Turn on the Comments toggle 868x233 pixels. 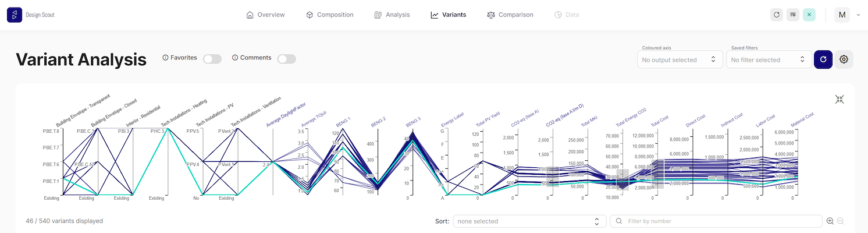click(287, 59)
